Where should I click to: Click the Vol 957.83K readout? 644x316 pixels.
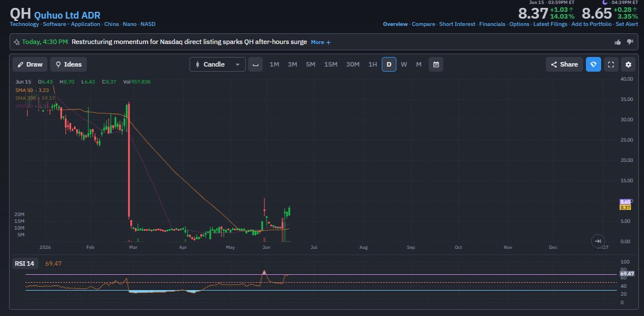tap(137, 82)
